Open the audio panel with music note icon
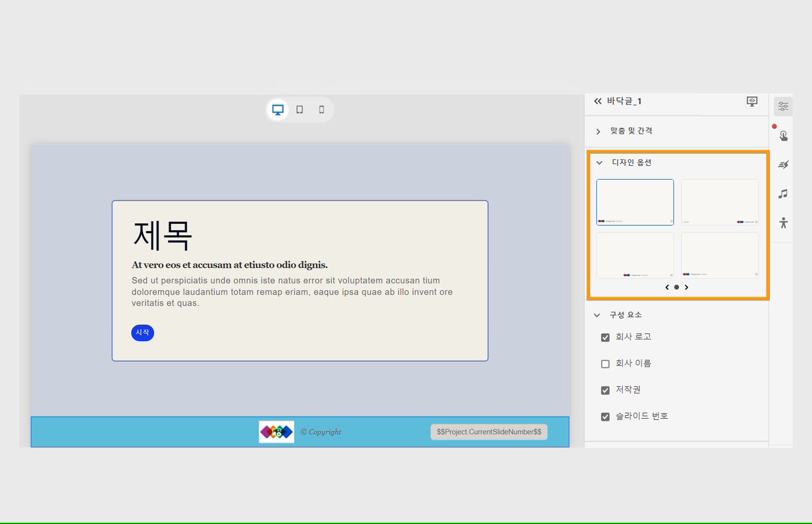The image size is (812, 524). (783, 194)
